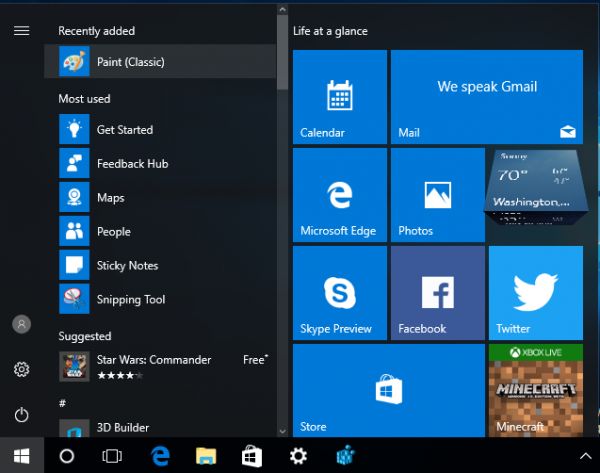Open the Twitter tile
Screen dimensions: 600x473
pos(536,293)
